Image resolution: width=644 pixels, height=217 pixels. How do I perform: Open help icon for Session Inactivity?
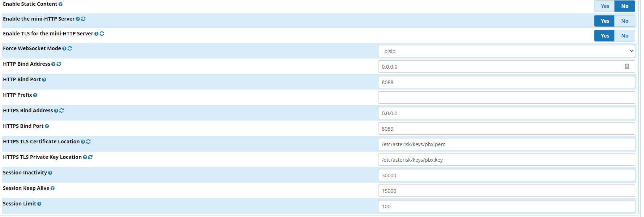pyautogui.click(x=50, y=173)
